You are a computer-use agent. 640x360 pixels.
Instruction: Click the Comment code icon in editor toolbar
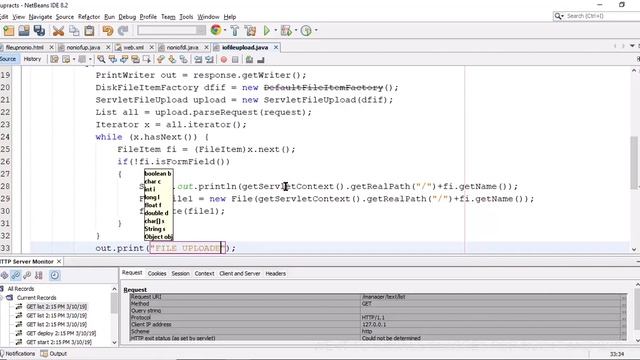[x=249, y=60]
